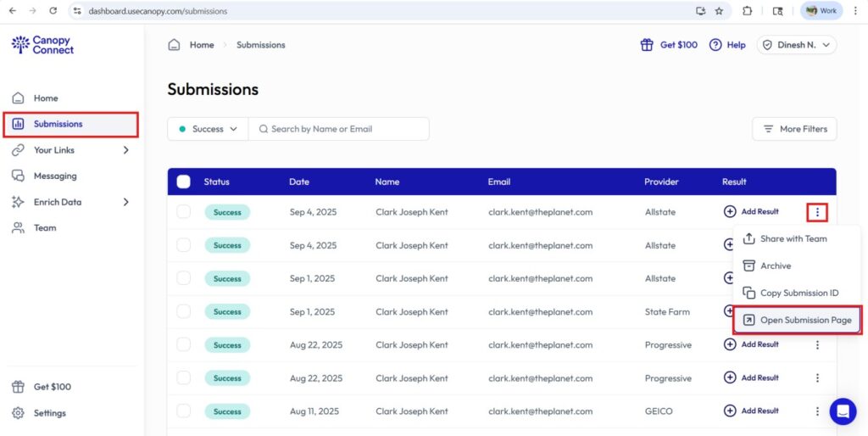This screenshot has height=436, width=868.
Task: Open the Dinesh N. account dropdown
Action: tap(797, 45)
